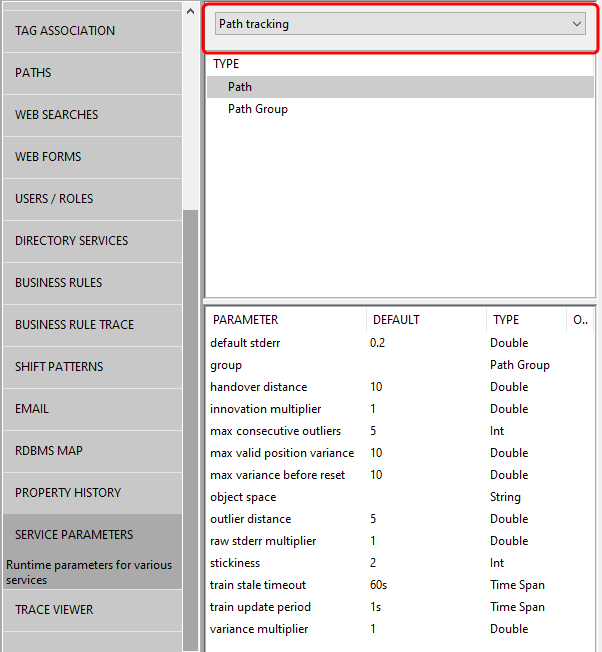The height and width of the screenshot is (652, 602).
Task: Click the Path Group type of group
Action: tap(520, 365)
